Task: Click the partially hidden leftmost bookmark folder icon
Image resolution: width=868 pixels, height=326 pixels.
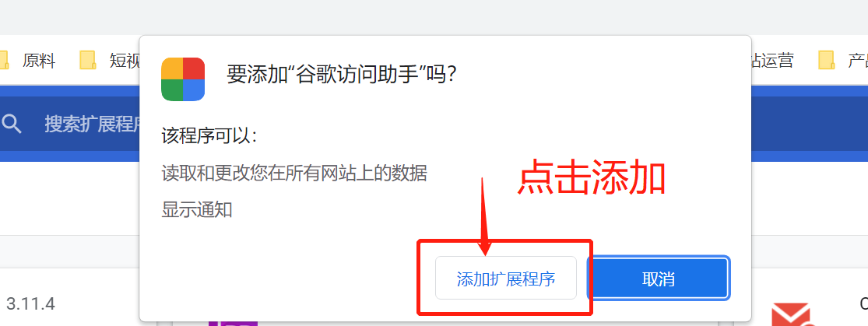Action: 4,61
